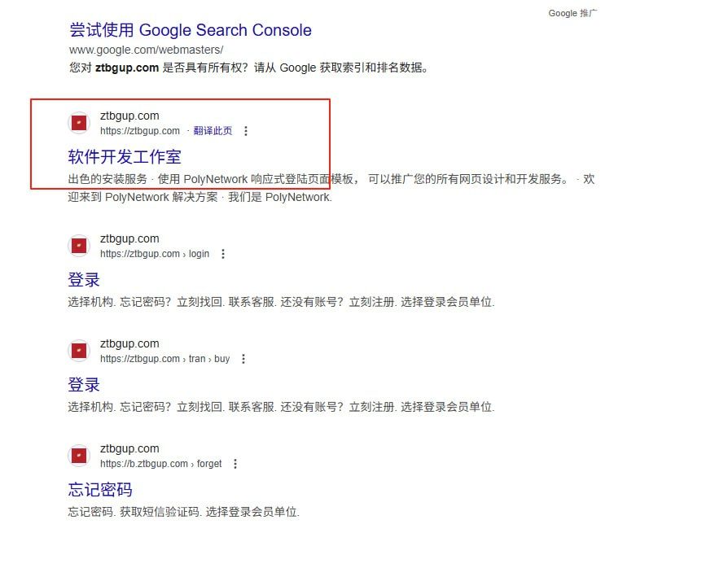Click site name ztbgup.com above the forget URL
The height and width of the screenshot is (568, 728).
tap(129, 448)
